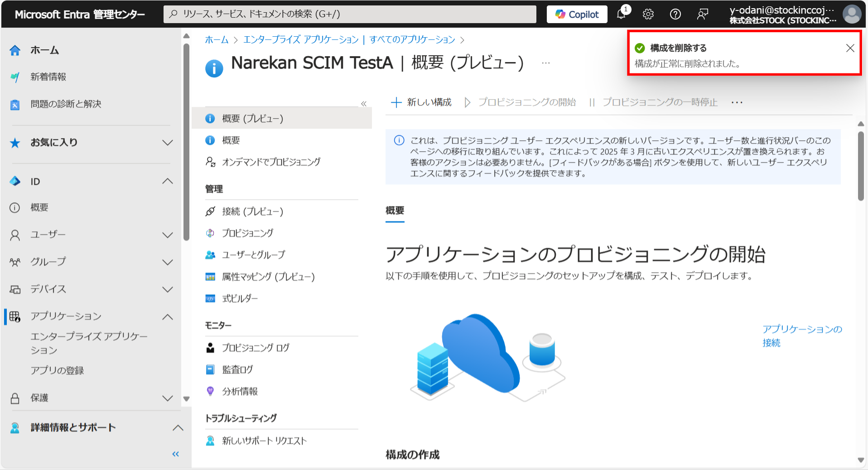The height and width of the screenshot is (470, 868).
Task: Expand the グループ menu chevron
Action: [168, 262]
